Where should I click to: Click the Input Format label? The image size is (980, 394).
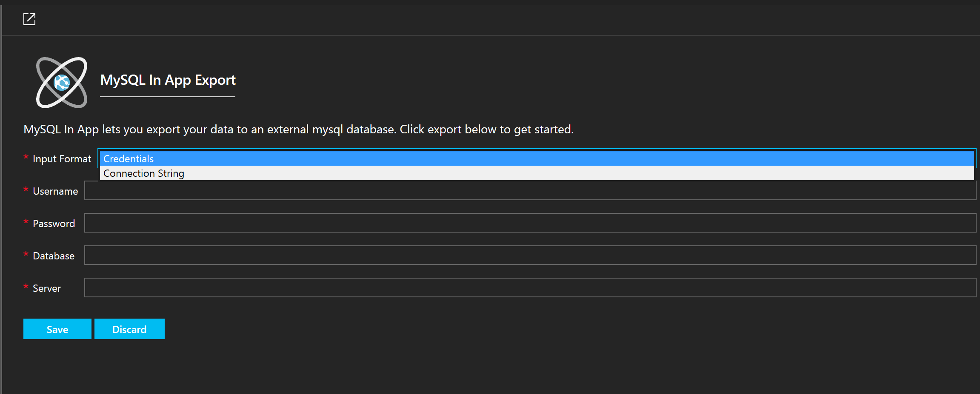(x=62, y=159)
